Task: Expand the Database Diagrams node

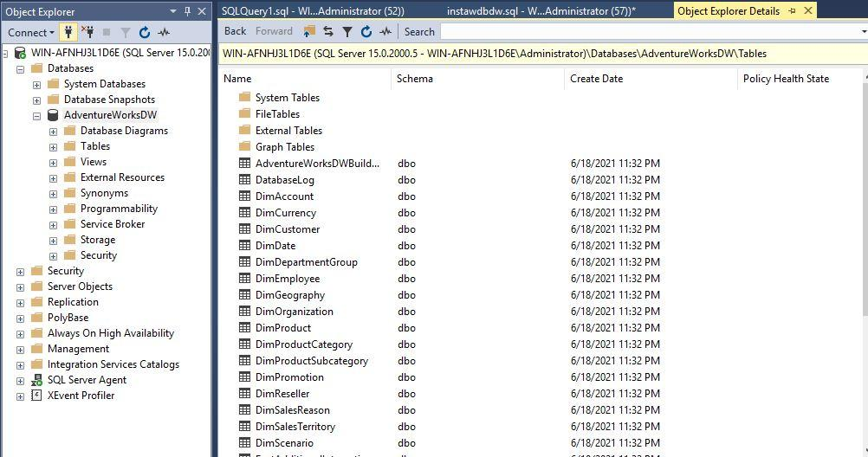Action: click(53, 132)
